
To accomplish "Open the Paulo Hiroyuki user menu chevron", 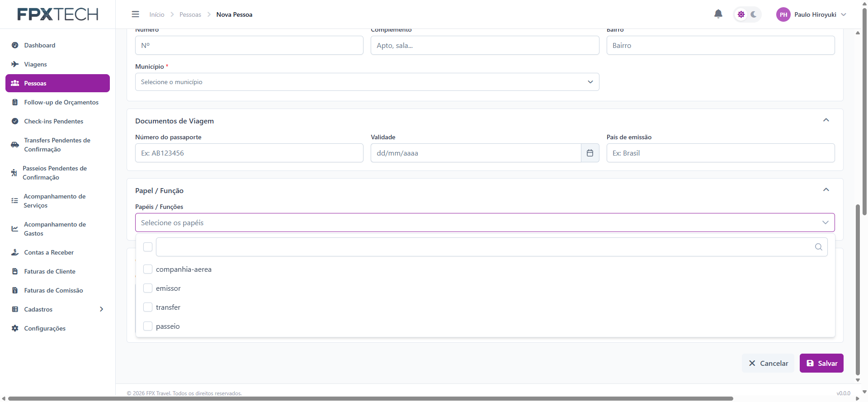I will click(x=844, y=14).
